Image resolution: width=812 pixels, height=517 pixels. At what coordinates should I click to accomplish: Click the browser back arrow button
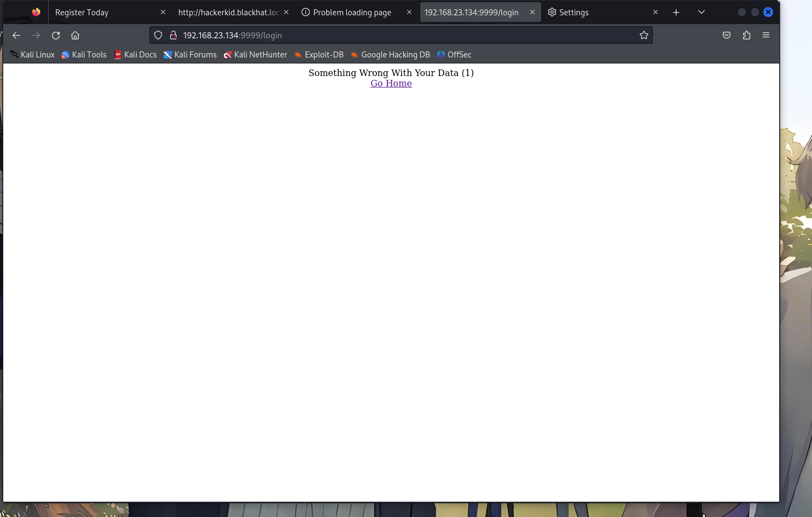(x=16, y=36)
